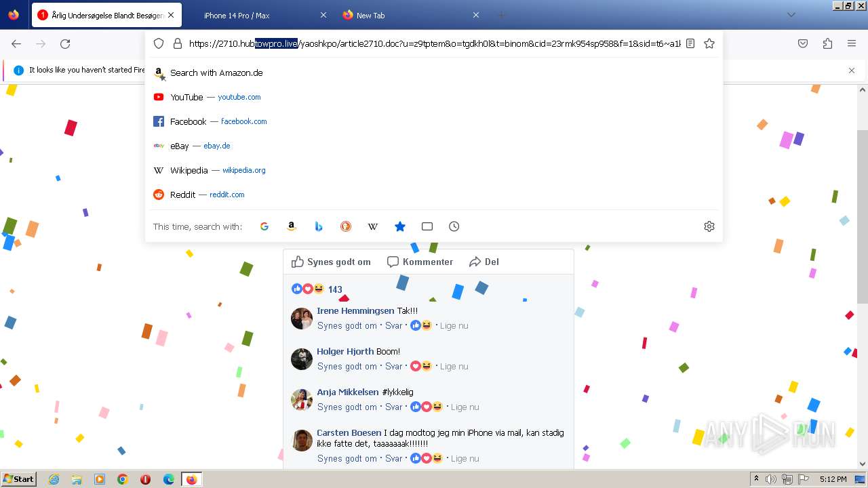
Task: Open Carsten Boesen's profile name
Action: point(349,432)
